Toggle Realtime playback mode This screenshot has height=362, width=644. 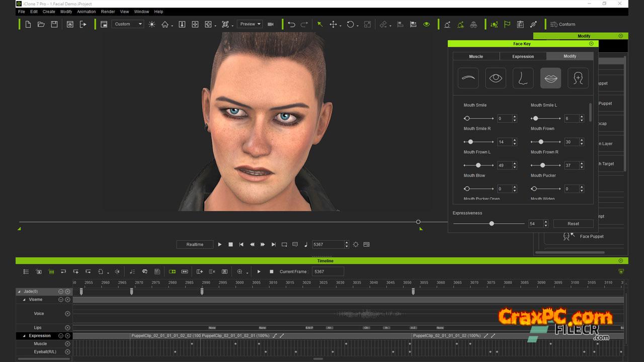click(x=195, y=244)
